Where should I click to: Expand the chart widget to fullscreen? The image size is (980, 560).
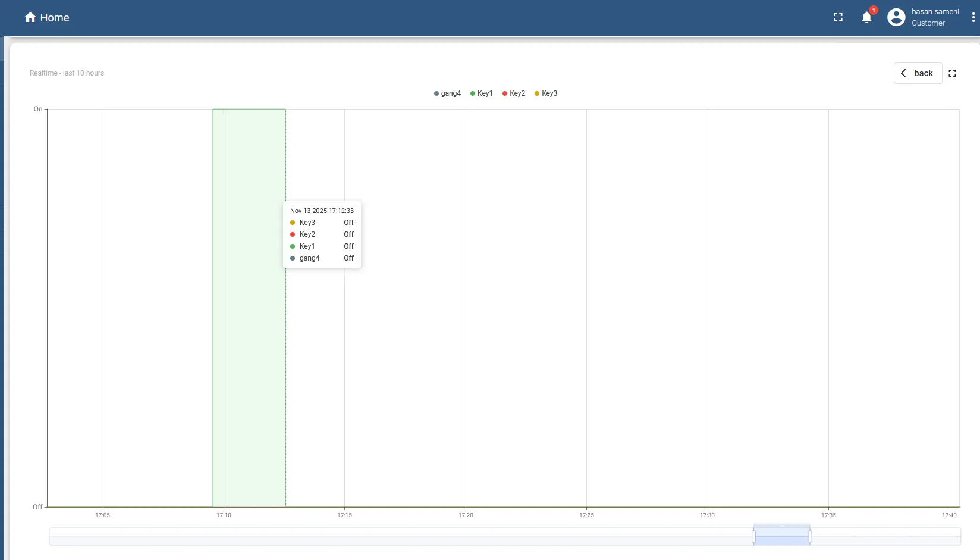(x=952, y=73)
